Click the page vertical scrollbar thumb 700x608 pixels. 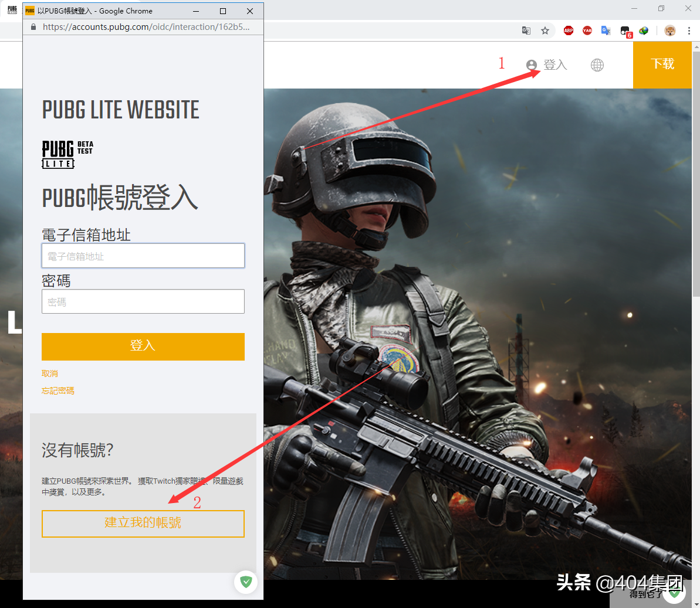tap(696, 173)
